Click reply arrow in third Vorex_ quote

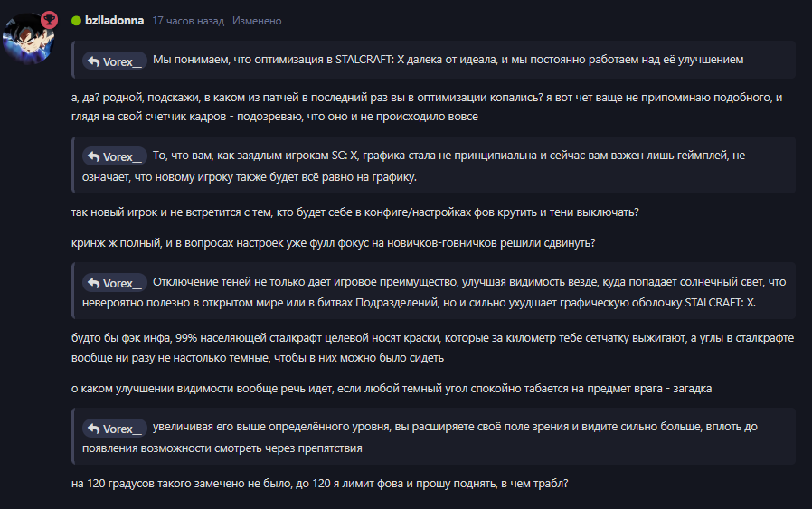94,283
